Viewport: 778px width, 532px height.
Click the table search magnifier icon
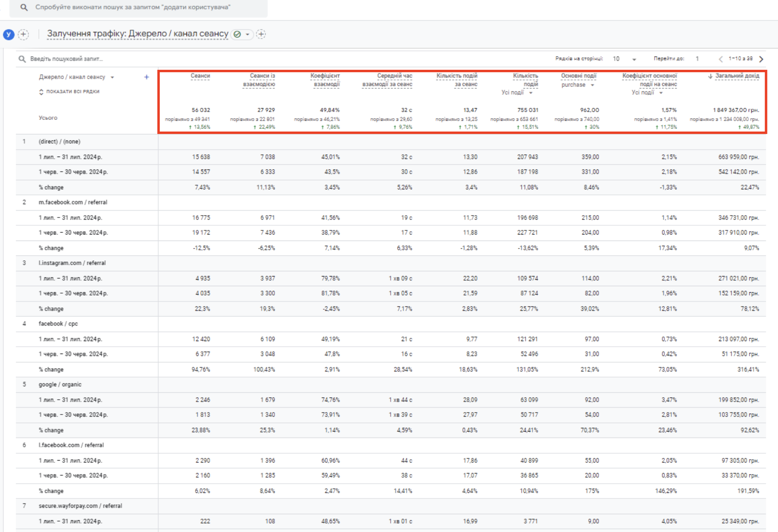tap(22, 59)
